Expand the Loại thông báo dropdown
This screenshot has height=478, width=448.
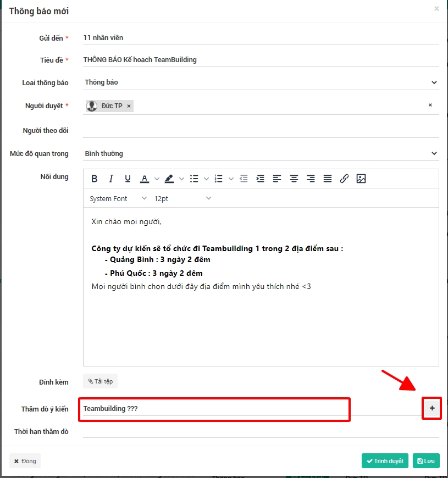point(261,82)
